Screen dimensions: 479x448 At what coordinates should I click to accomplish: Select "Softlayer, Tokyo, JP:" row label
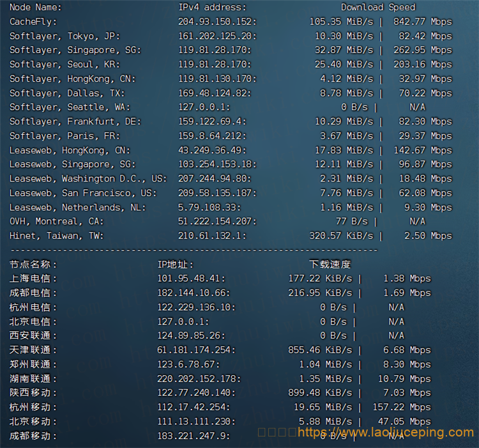click(65, 36)
